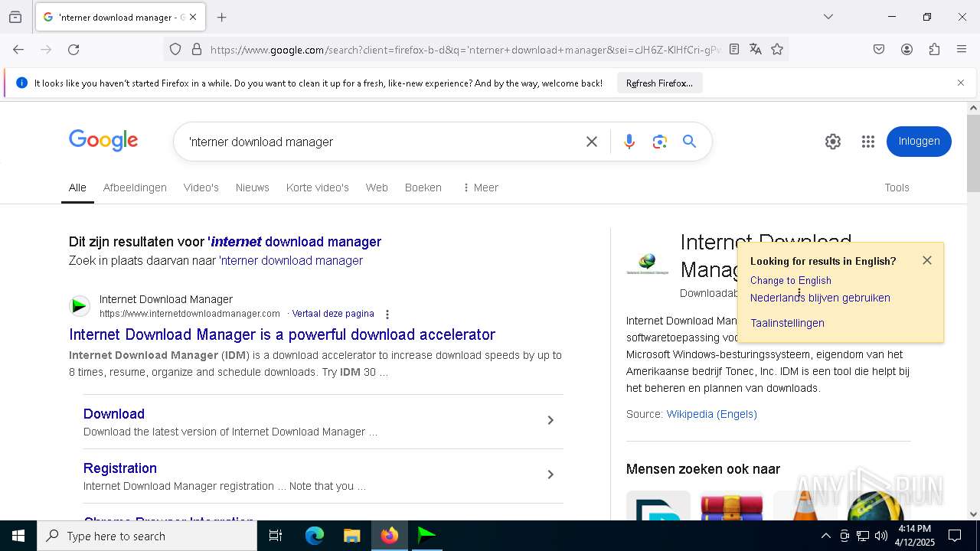
Task: Click the translate page icon
Action: pos(756,50)
